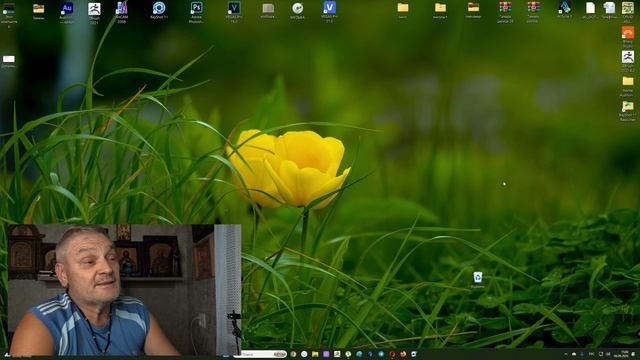640x360 pixels.
Task: Open the yellow folder next to Adobe Audition
Action: click(x=38, y=9)
